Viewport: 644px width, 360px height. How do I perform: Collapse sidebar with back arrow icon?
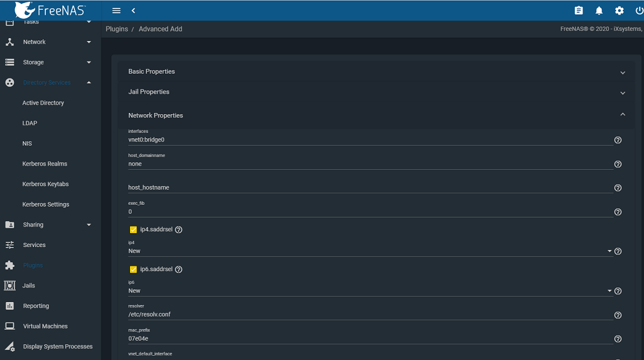tap(134, 11)
